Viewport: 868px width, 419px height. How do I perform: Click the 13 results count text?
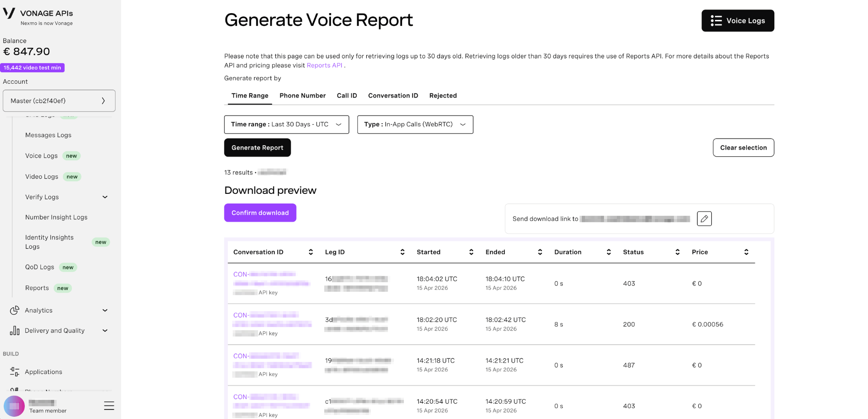238,173
